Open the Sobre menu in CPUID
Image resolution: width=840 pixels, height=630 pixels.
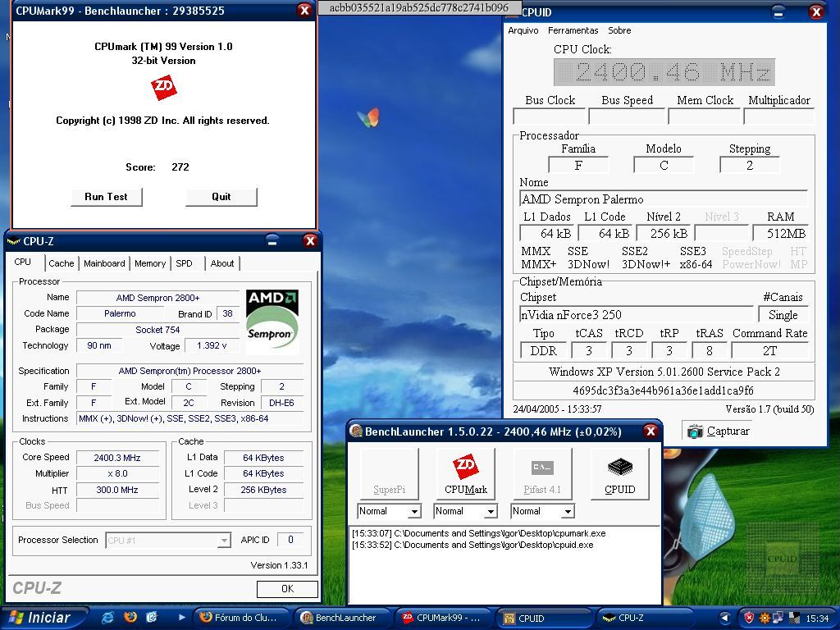click(x=619, y=30)
